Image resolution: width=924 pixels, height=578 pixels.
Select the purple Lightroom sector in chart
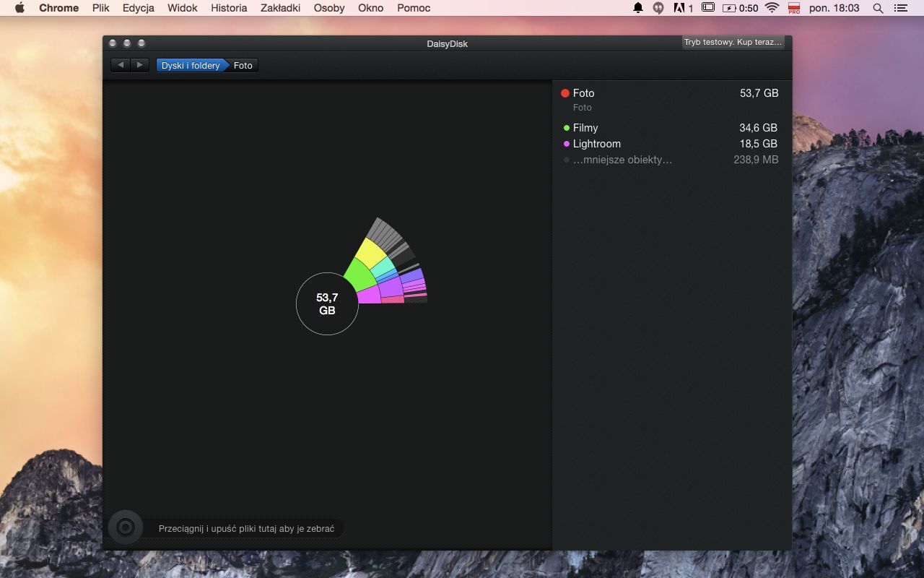(391, 287)
